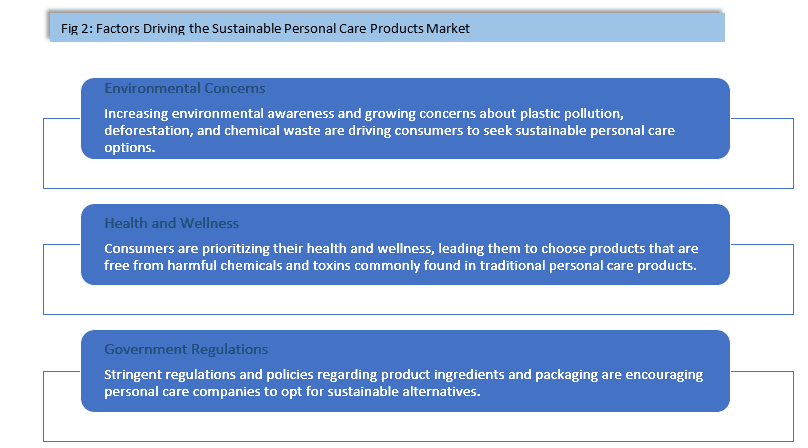The width and height of the screenshot is (808, 448).
Task: Click the outline frame below Government Regulations
Action: 418,427
